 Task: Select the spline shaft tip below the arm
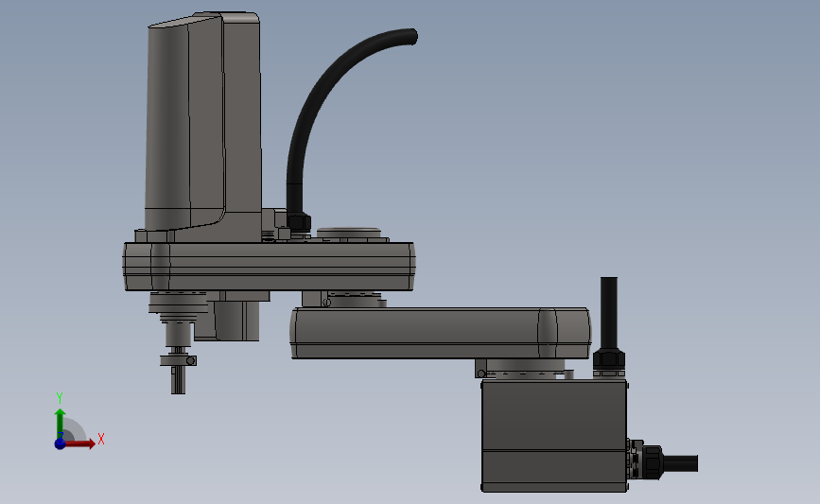[178, 379]
